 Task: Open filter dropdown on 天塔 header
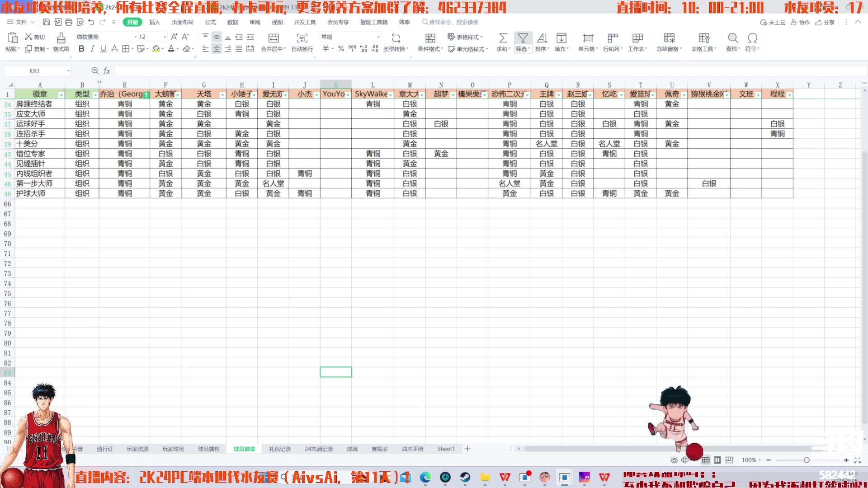click(222, 94)
